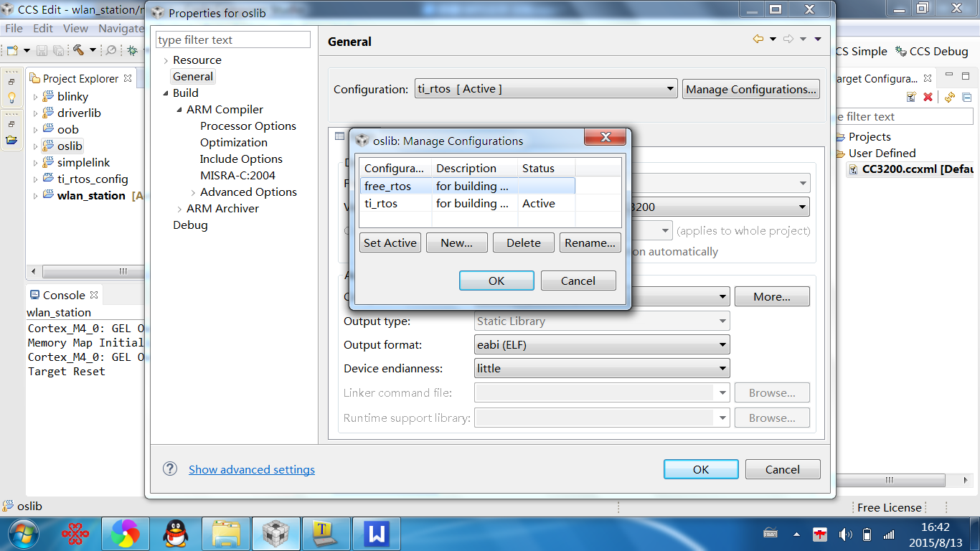Viewport: 980px width, 551px height.
Task: Click the light bulb icon in the left trim
Action: [x=11, y=97]
